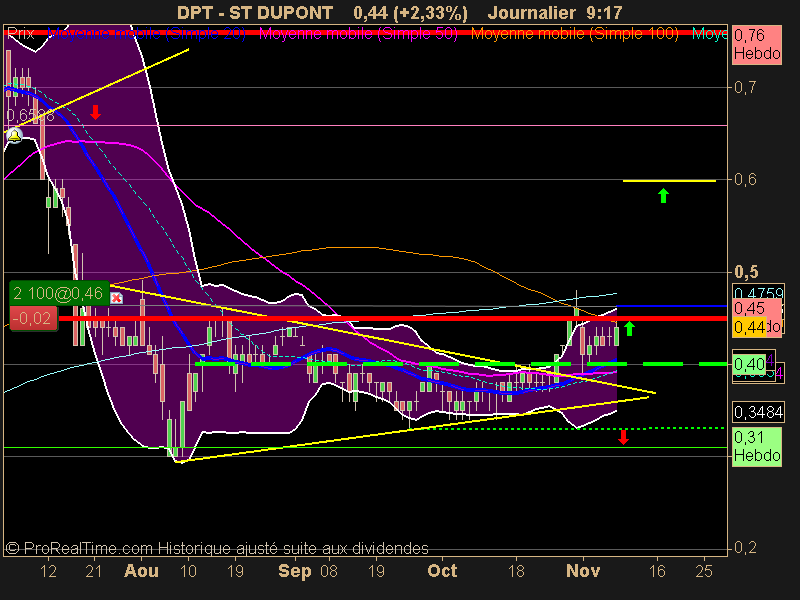Select the green up arrow beside the 0,44 label
The image size is (800, 600).
tap(630, 329)
